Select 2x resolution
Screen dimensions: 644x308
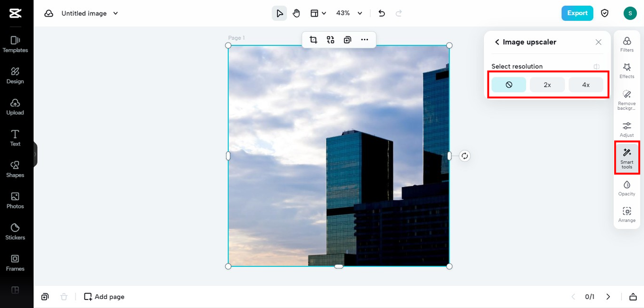tap(547, 85)
